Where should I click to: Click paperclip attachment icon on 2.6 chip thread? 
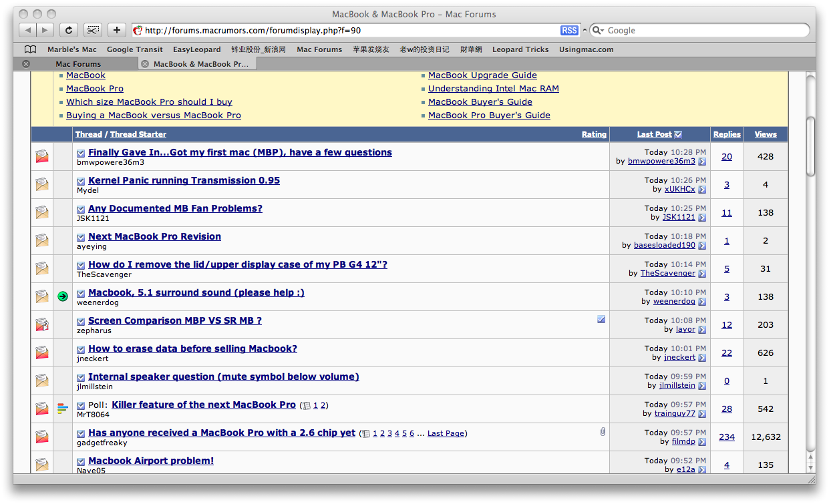(603, 432)
